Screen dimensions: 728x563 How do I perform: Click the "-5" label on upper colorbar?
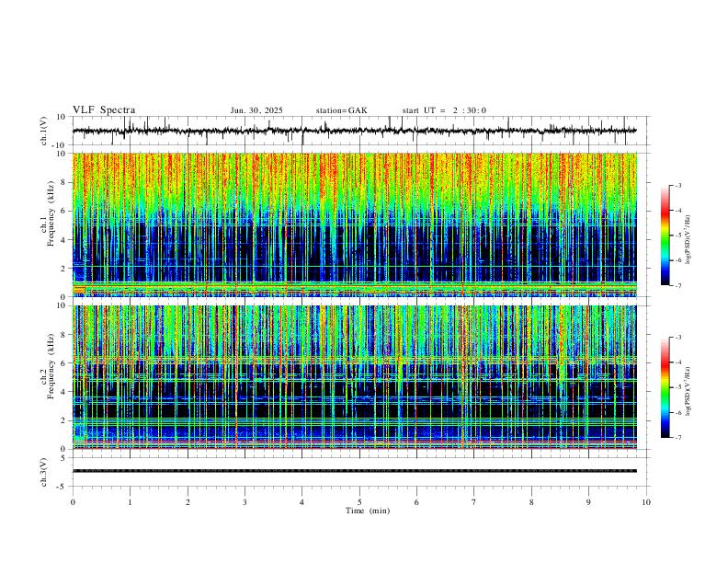point(678,236)
